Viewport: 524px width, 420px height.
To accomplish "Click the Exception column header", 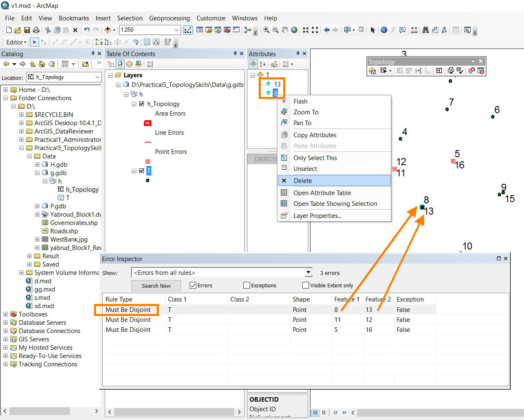I will pyautogui.click(x=415, y=299).
